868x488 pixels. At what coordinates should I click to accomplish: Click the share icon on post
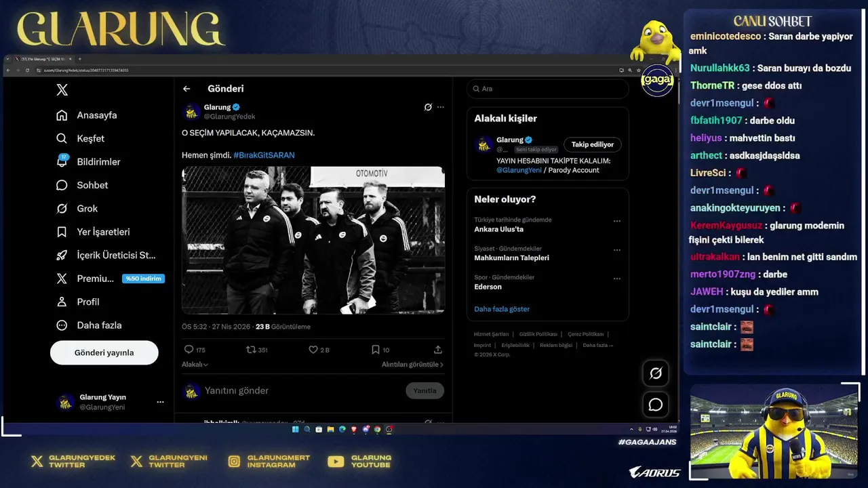pos(438,350)
